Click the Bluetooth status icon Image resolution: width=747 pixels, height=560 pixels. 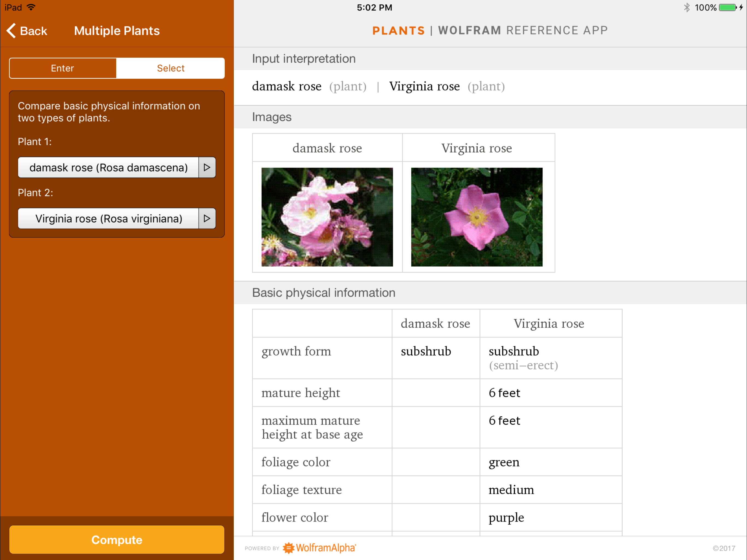[x=687, y=7]
